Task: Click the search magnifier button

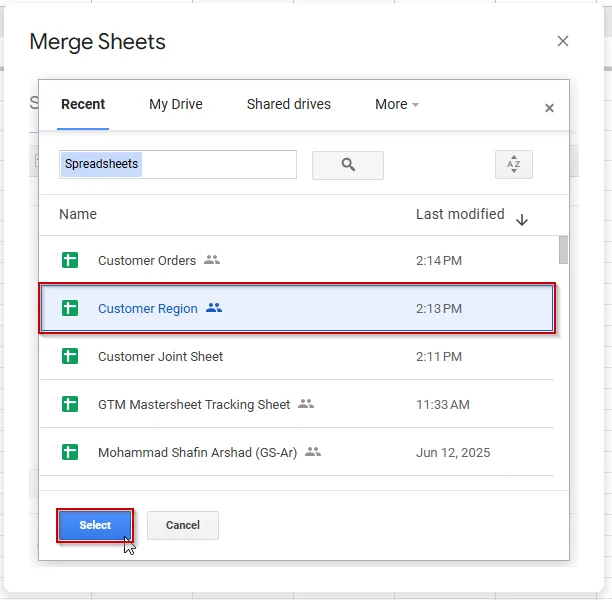Action: point(347,165)
